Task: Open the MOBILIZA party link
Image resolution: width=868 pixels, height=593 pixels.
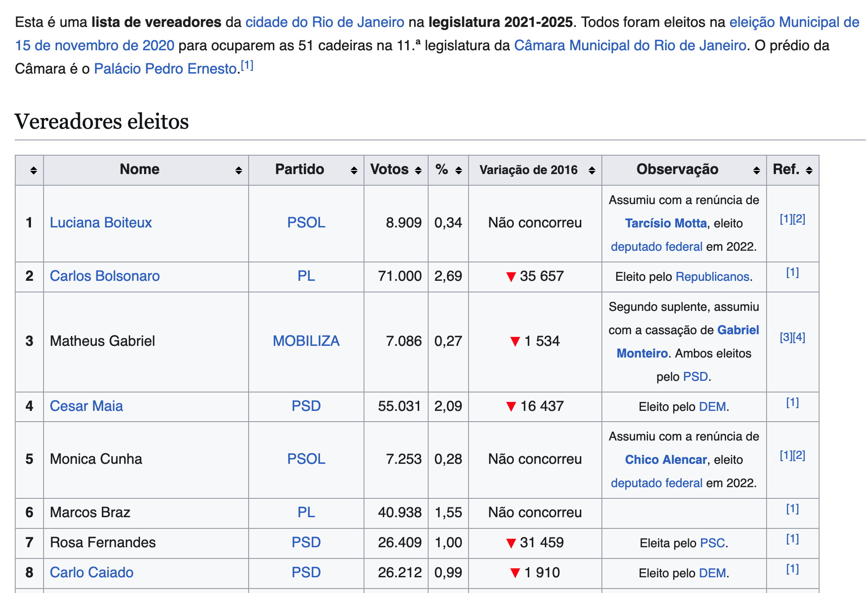Action: (x=306, y=341)
